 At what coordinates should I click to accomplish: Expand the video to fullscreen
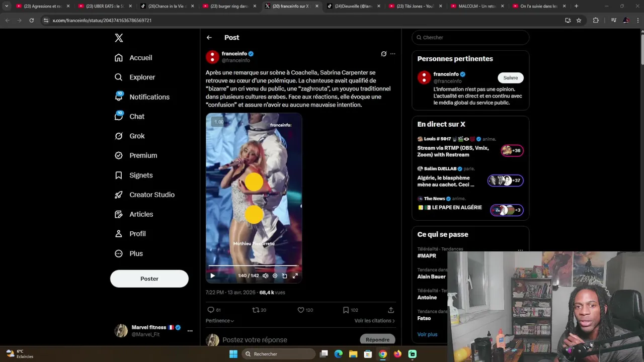pos(295,276)
